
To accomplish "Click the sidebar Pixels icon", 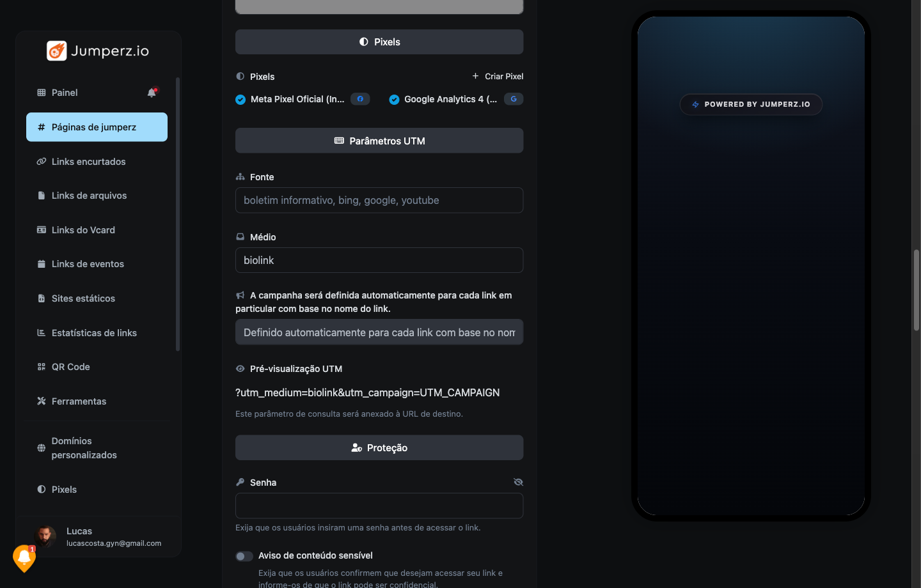I will (x=42, y=490).
